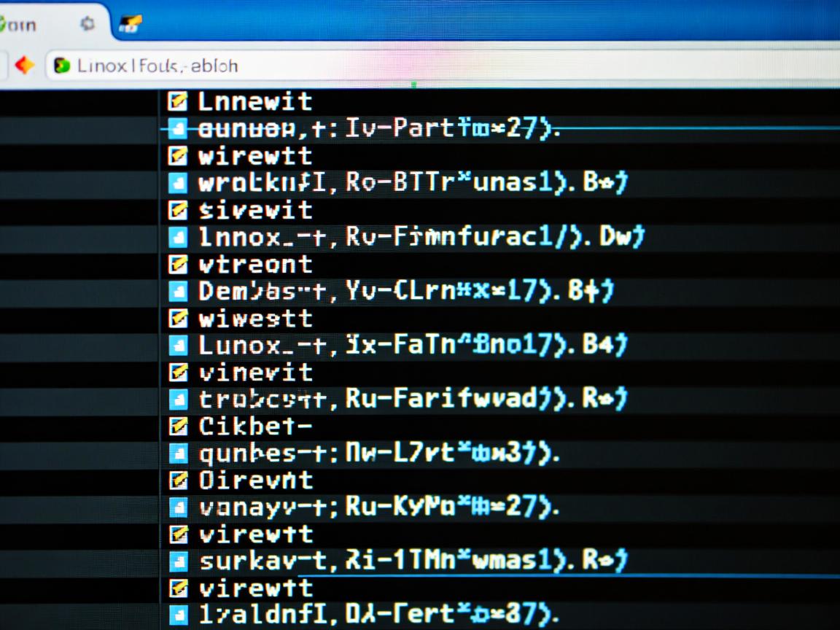Toggle the blue checkbox beside the Dembas entry

[x=178, y=290]
